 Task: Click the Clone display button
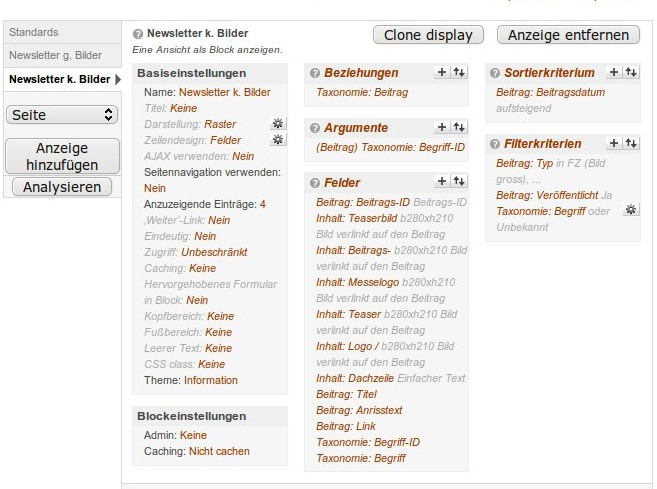pos(428,35)
